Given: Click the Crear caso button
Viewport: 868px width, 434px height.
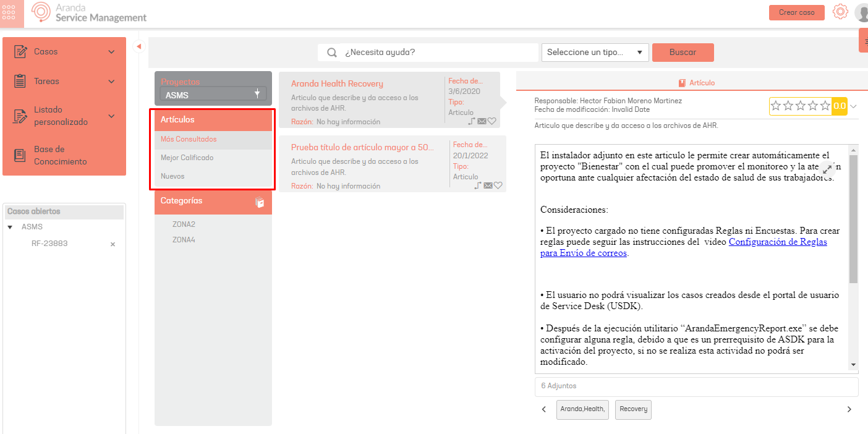Looking at the screenshot, I should 797,12.
